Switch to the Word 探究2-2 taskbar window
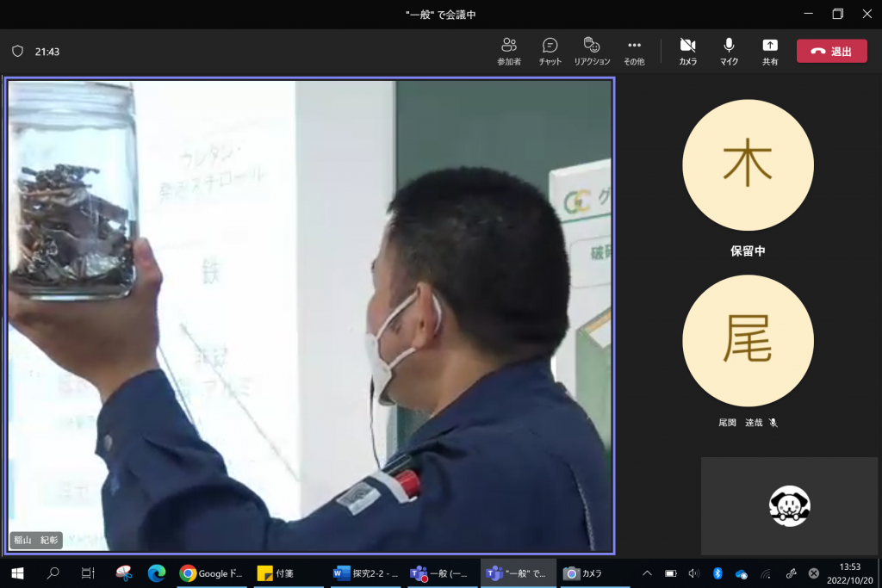882x588 pixels. click(366, 573)
